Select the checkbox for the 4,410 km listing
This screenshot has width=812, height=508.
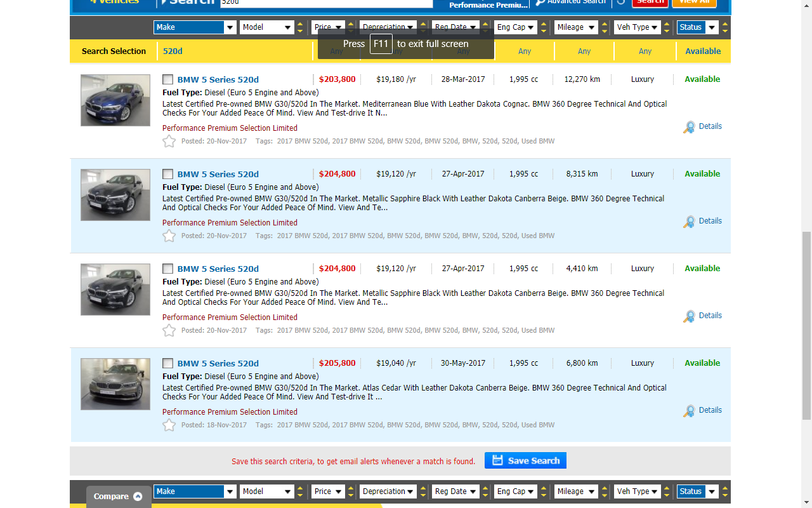pos(167,269)
